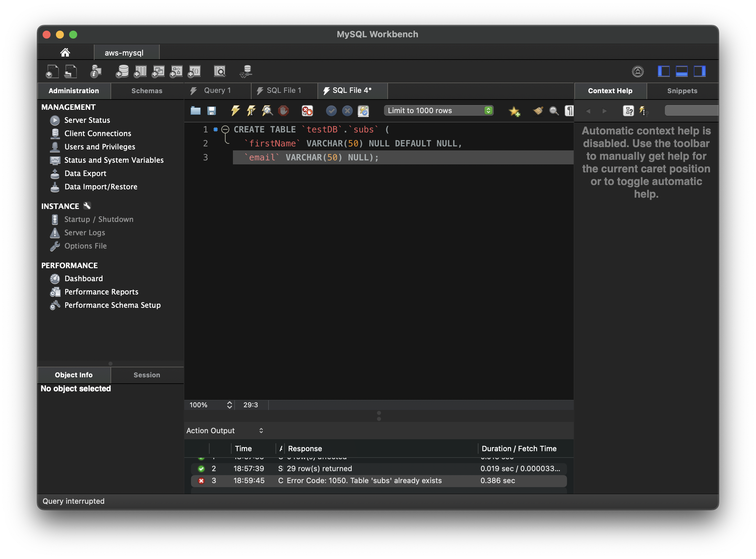756x559 pixels.
Task: Go to the Home screen tab
Action: [x=65, y=53]
